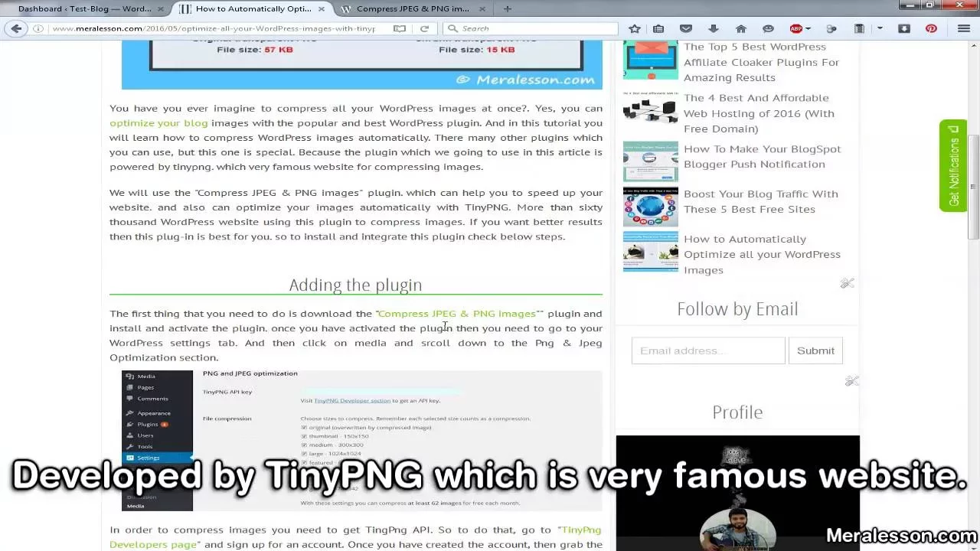980x551 pixels.
Task: Click the Email address input field
Action: [708, 350]
